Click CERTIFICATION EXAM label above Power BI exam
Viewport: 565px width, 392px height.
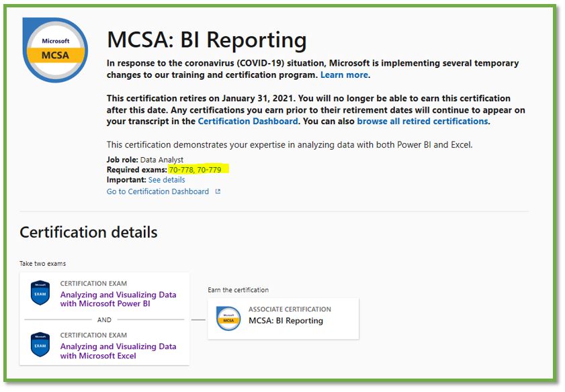click(x=93, y=283)
